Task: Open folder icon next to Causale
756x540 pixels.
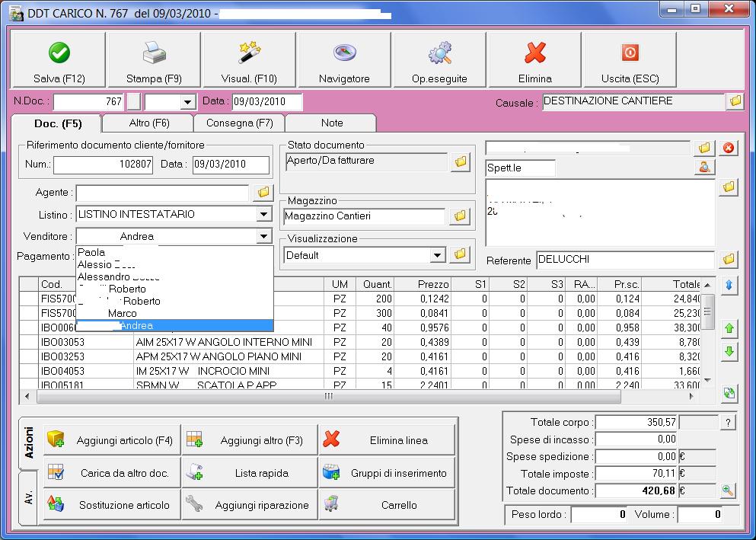Action: pyautogui.click(x=735, y=101)
